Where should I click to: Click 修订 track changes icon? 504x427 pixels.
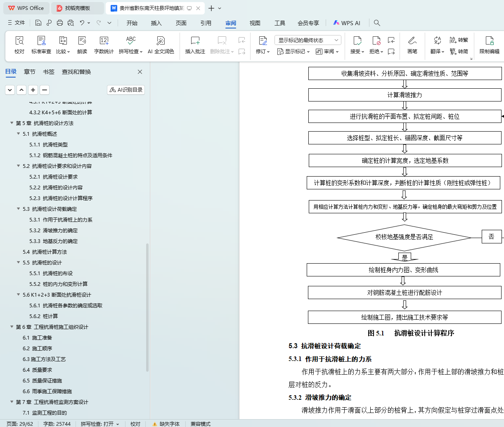[x=263, y=40]
